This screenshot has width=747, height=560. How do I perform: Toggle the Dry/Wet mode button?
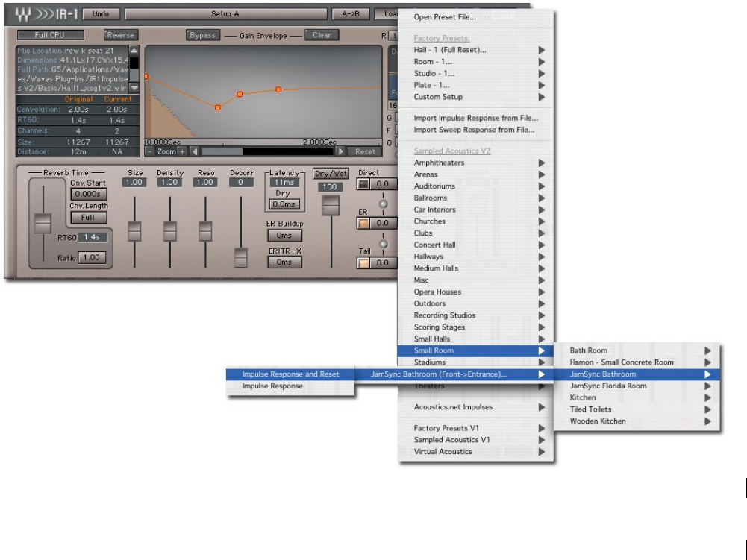331,173
